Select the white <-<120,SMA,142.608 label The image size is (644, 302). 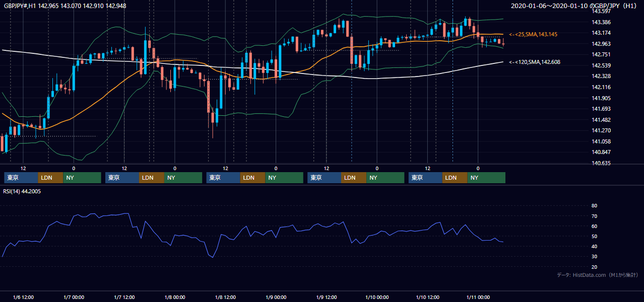(x=535, y=62)
